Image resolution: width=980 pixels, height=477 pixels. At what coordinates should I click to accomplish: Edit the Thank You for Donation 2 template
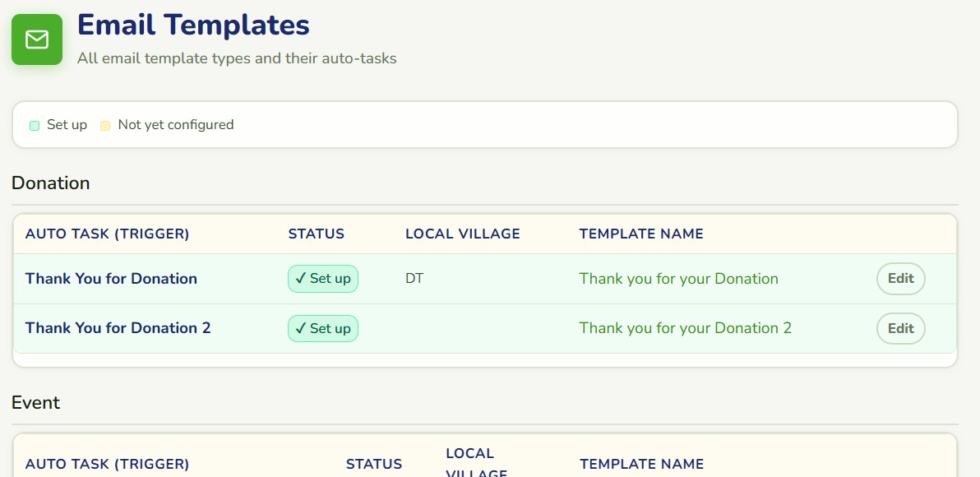900,329
